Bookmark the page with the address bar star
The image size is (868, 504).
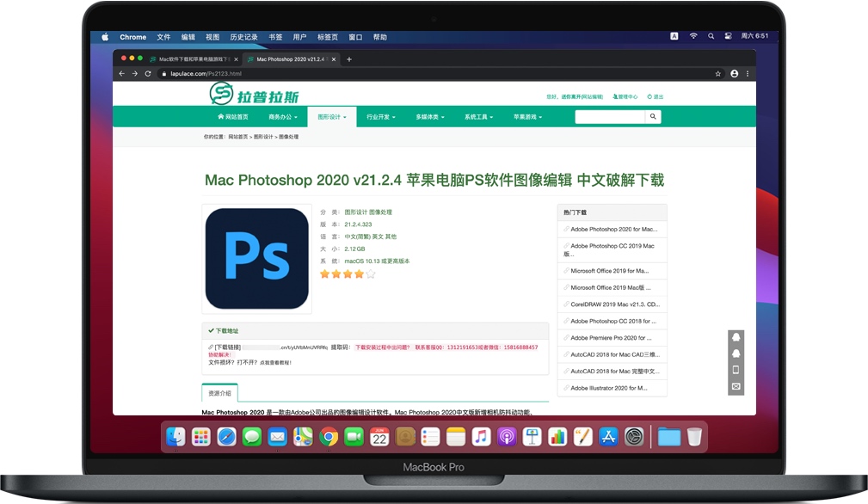click(x=718, y=74)
